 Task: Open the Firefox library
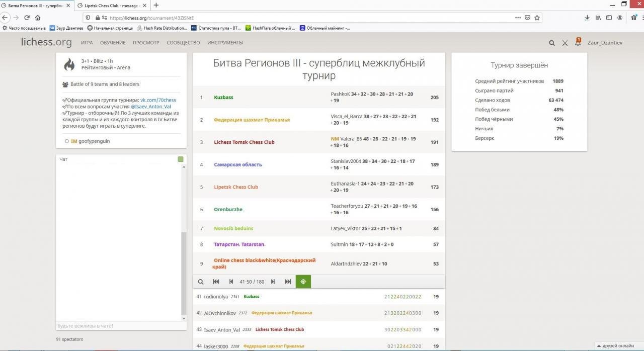[x=598, y=18]
